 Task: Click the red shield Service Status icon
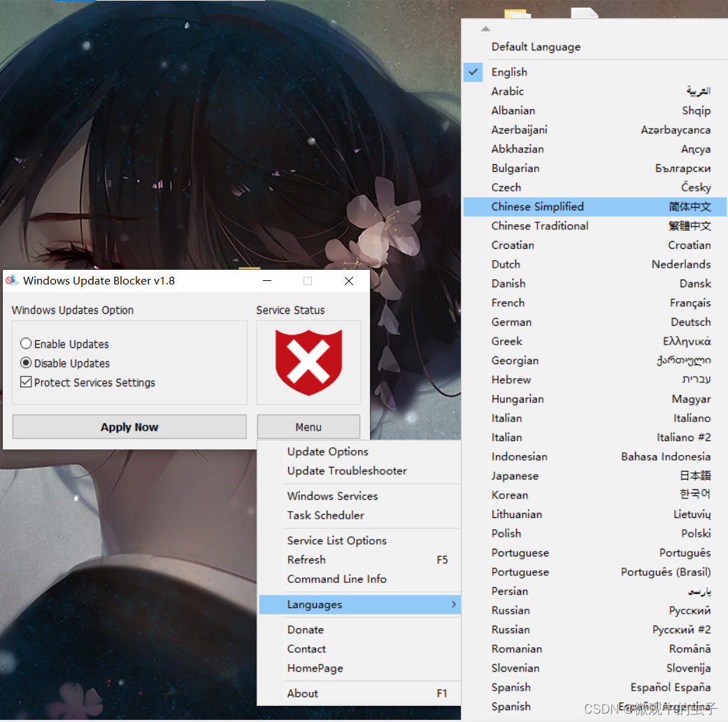coord(308,362)
